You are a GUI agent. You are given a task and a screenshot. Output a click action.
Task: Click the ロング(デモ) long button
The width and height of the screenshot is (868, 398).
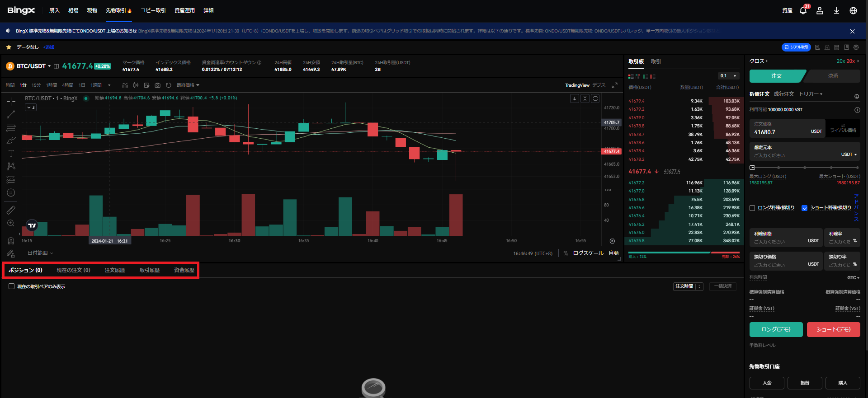click(x=776, y=329)
